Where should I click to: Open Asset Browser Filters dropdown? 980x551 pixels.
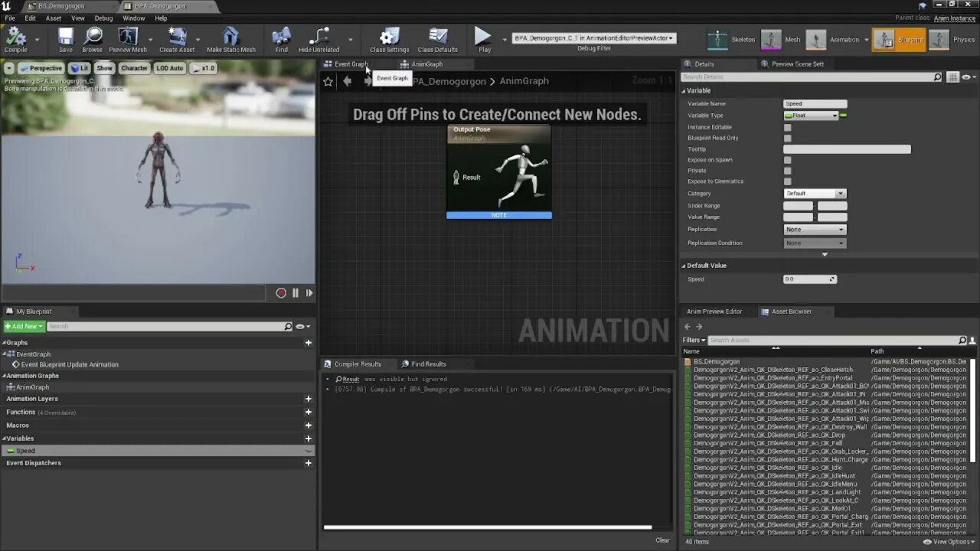[694, 340]
